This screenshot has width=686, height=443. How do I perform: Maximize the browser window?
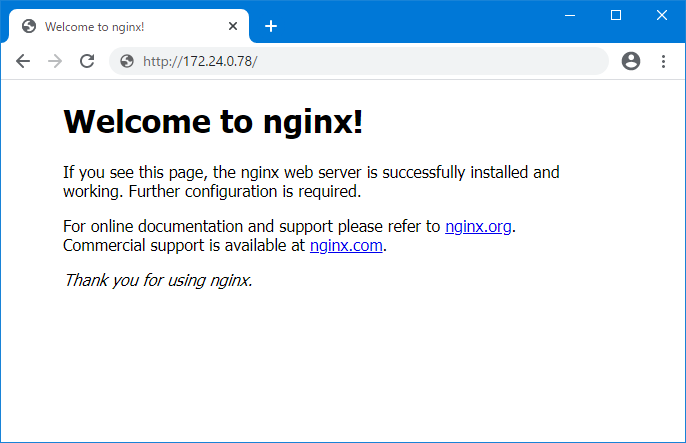[616, 16]
